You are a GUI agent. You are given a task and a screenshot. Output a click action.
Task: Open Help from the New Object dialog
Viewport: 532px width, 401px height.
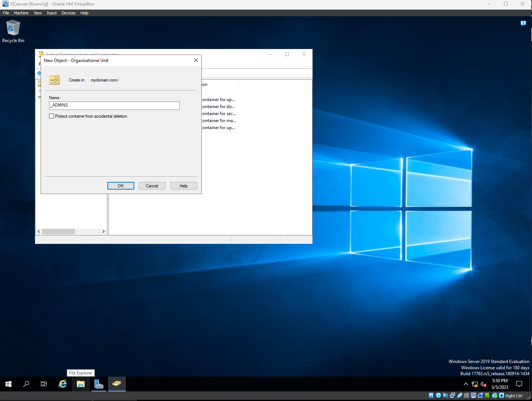[x=183, y=186]
